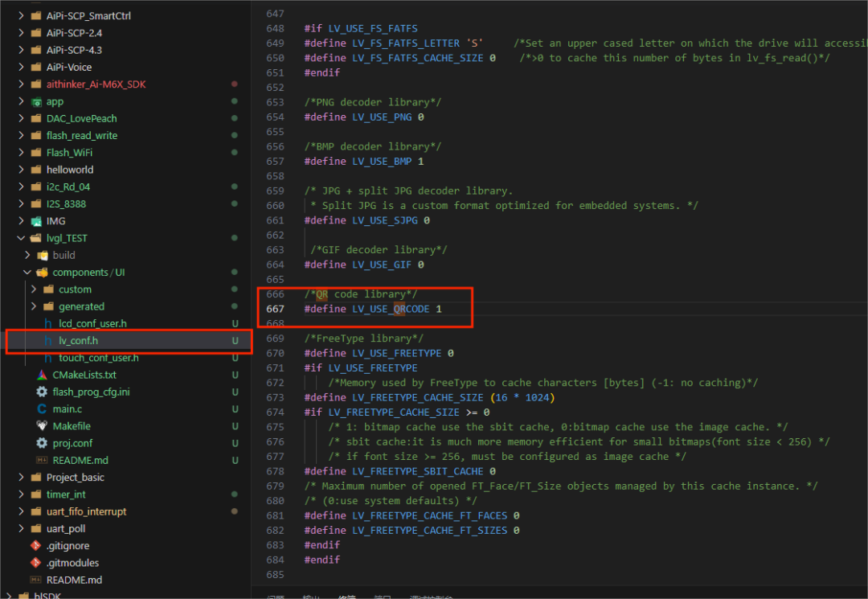868x599 pixels.
Task: Click the git icon beside .gitmodules
Action: coord(36,563)
